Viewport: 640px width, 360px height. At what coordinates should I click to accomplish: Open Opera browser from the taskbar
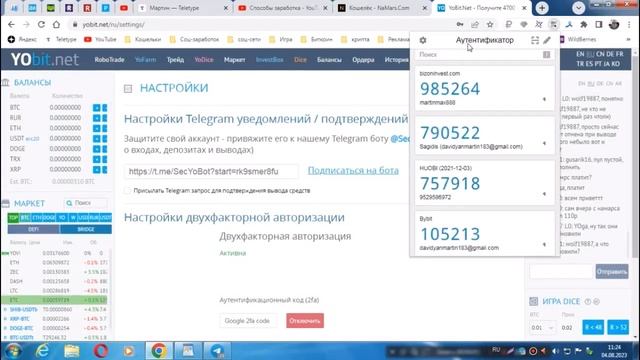[x=100, y=351]
